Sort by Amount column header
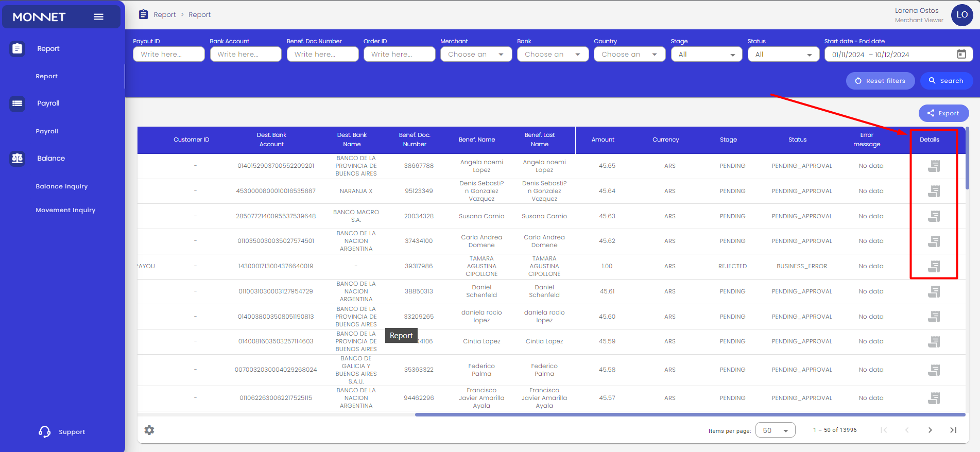Image resolution: width=980 pixels, height=452 pixels. click(x=603, y=140)
